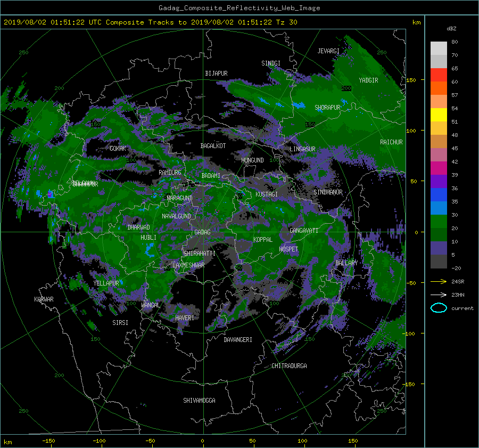Click the HANGAL city label

(150, 305)
